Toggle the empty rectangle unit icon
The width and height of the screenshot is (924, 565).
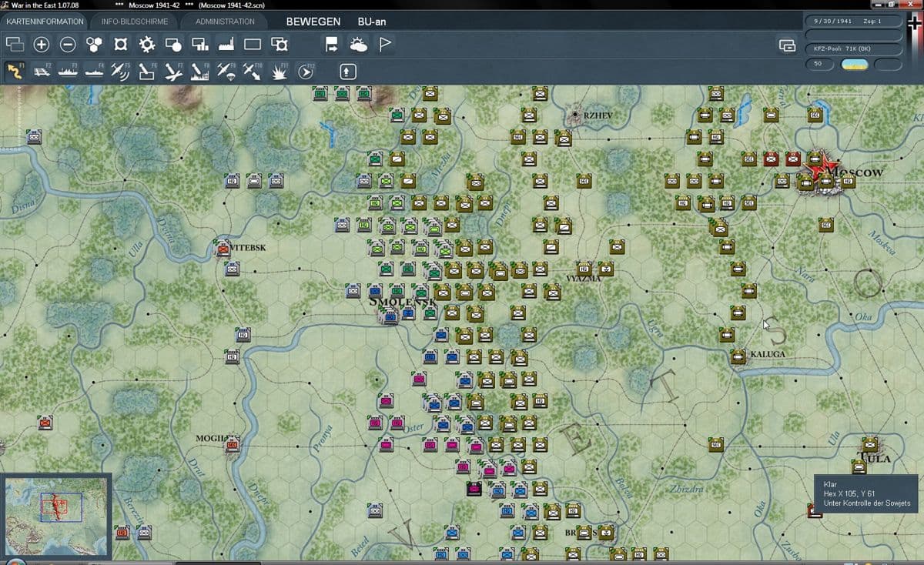253,45
